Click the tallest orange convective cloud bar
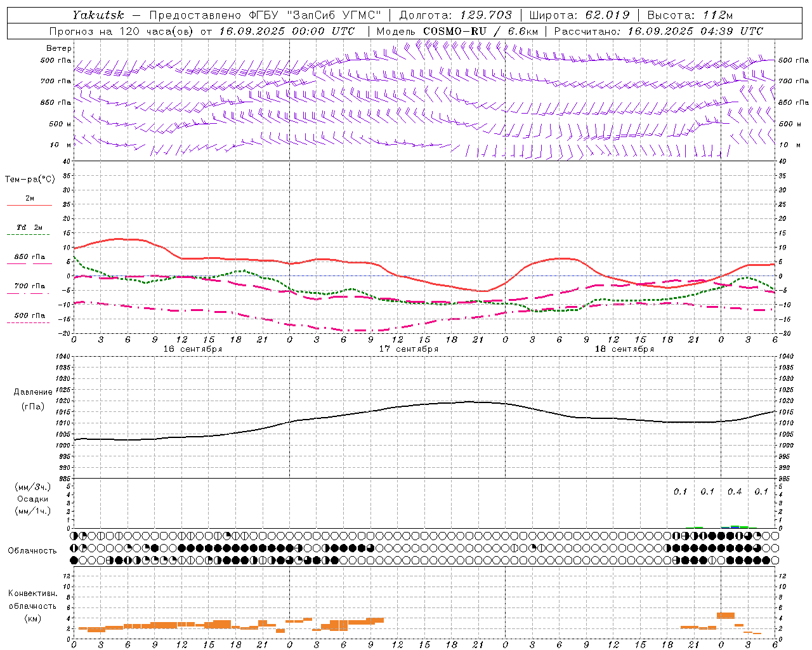 point(725,615)
